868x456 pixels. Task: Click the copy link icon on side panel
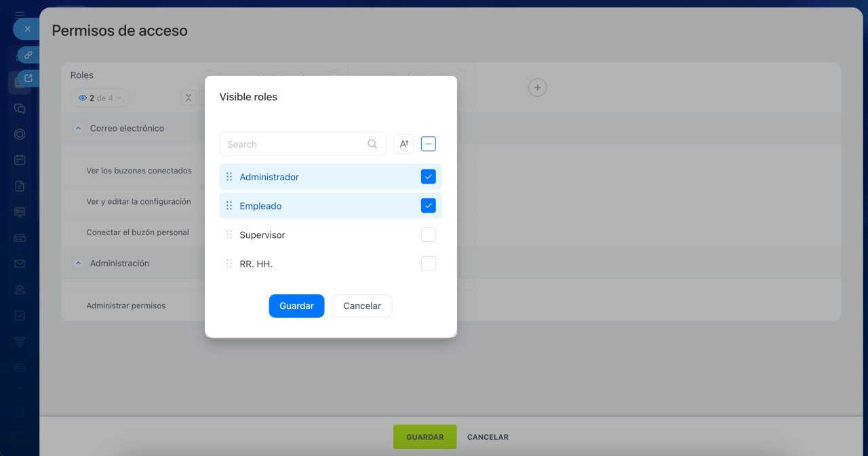(28, 55)
